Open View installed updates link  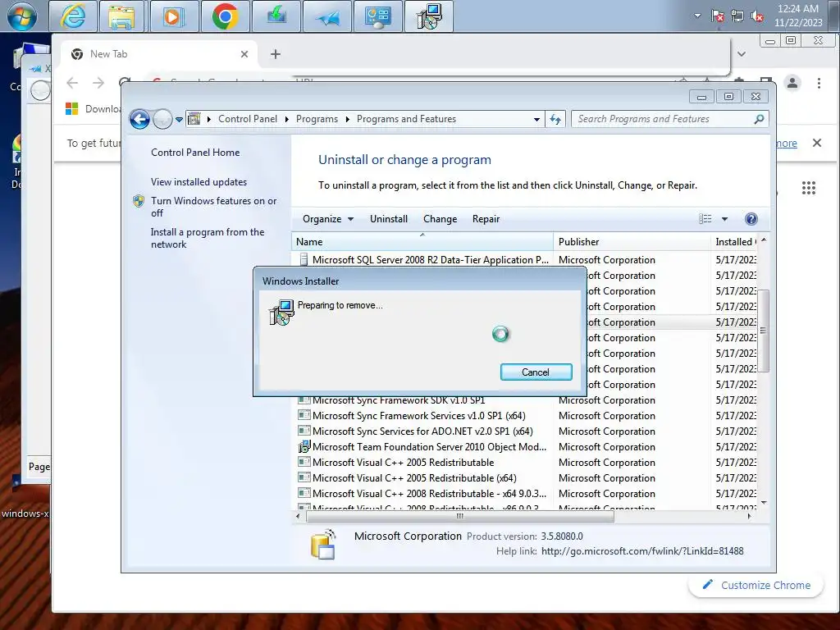(199, 181)
